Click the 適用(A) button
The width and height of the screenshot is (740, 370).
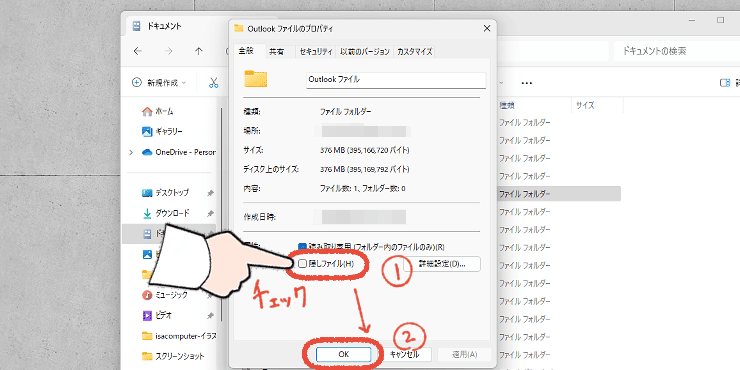[x=464, y=354]
